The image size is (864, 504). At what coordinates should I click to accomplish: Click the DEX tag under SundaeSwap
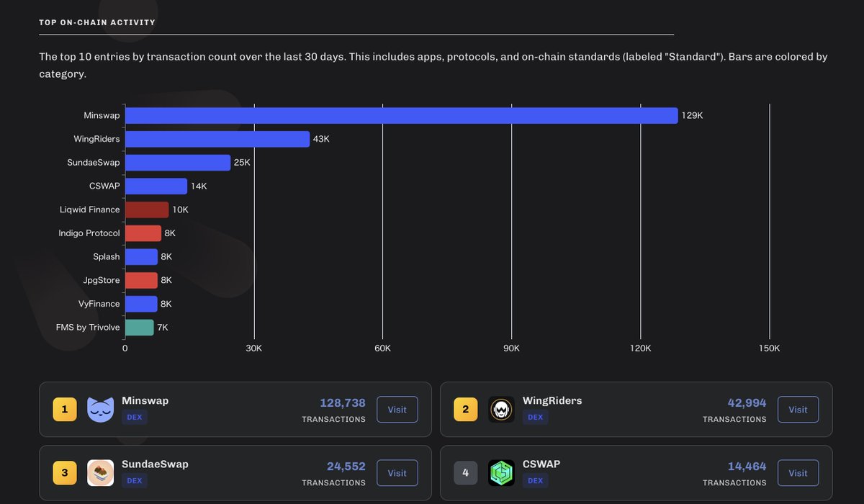(135, 481)
